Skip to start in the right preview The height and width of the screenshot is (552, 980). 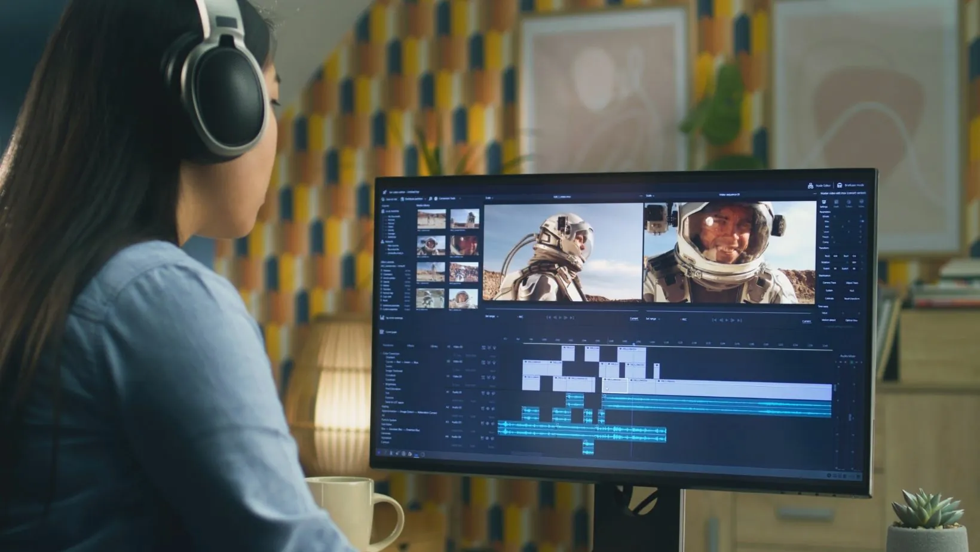coord(714,320)
